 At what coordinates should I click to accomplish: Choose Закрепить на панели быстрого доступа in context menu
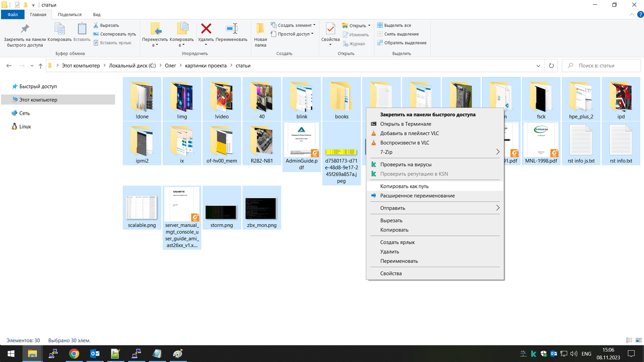435,114
